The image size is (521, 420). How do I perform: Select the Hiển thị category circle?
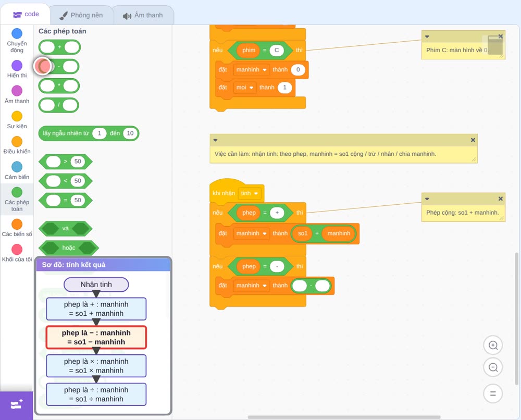(x=17, y=66)
